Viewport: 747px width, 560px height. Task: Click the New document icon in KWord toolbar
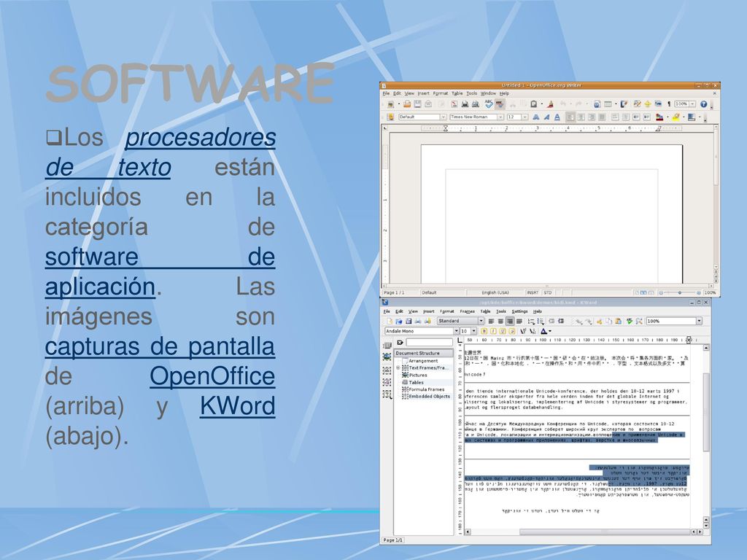click(390, 321)
